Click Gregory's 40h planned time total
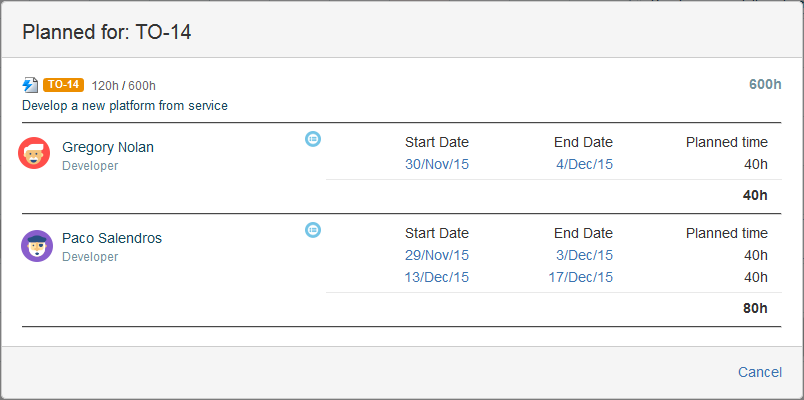This screenshot has height=400, width=804. click(755, 196)
